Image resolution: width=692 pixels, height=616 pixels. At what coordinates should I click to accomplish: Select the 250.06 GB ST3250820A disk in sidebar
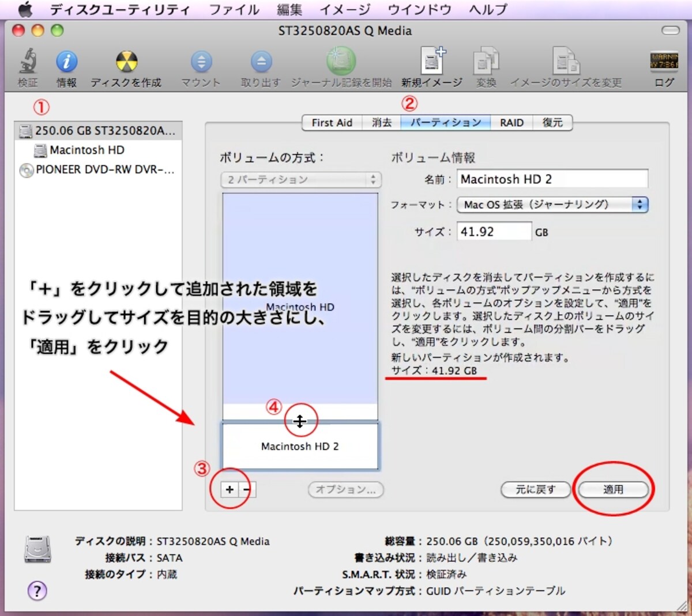tap(98, 131)
